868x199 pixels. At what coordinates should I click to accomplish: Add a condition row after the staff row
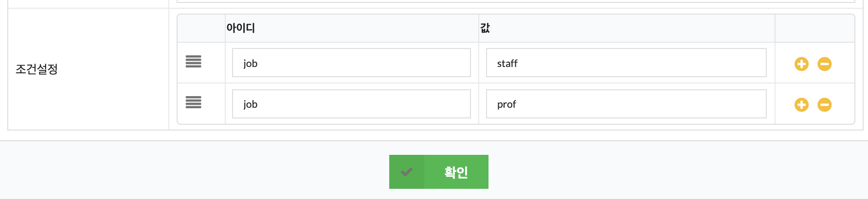coord(801,64)
